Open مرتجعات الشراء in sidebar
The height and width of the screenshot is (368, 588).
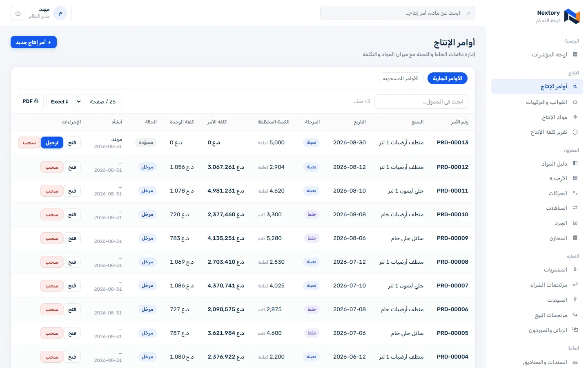click(537, 285)
